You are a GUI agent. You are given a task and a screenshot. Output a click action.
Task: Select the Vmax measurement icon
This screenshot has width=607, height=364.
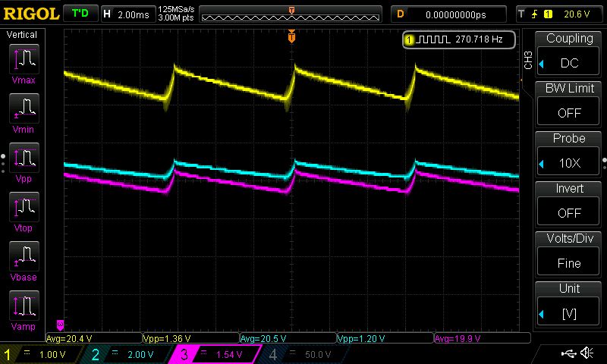coord(24,59)
